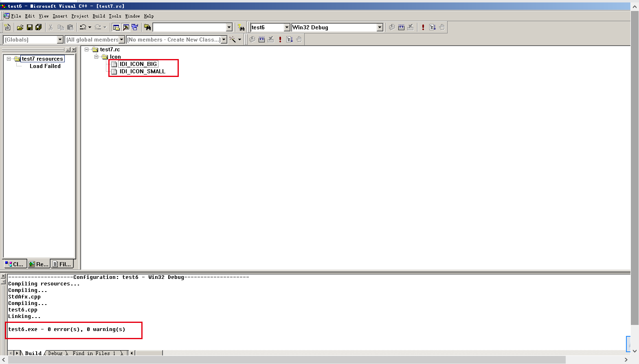
Task: Compile using second-row toolbar Compile icon
Action: click(252, 39)
